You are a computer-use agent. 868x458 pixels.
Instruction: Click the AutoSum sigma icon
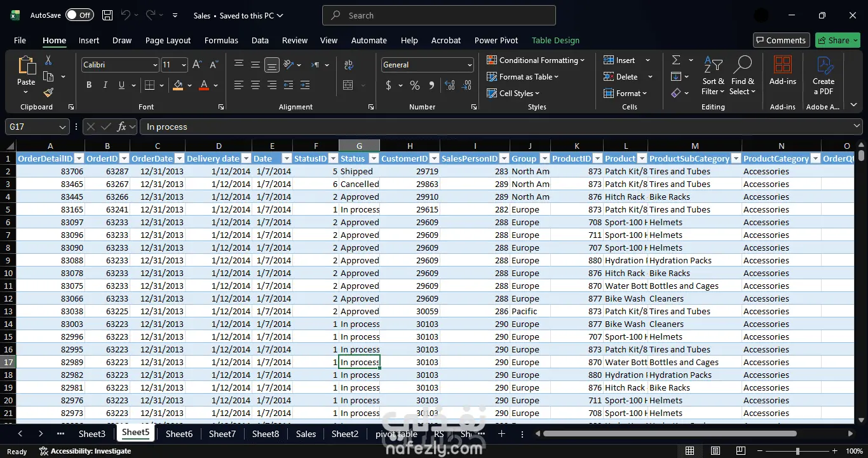pyautogui.click(x=676, y=60)
